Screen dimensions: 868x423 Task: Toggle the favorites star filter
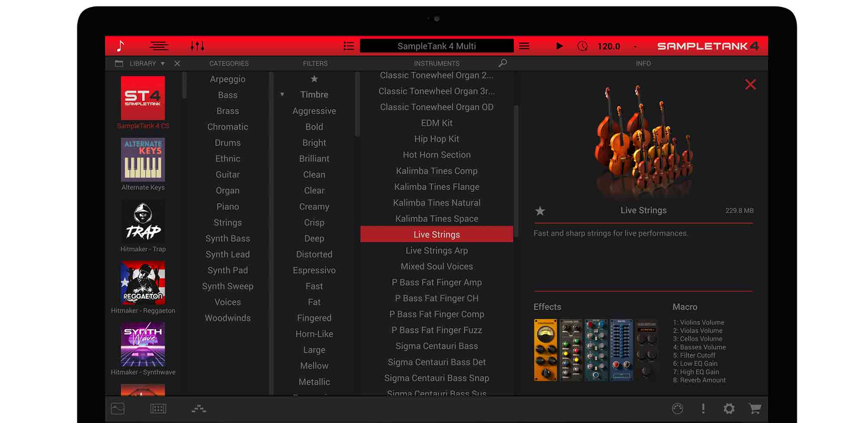(x=314, y=79)
